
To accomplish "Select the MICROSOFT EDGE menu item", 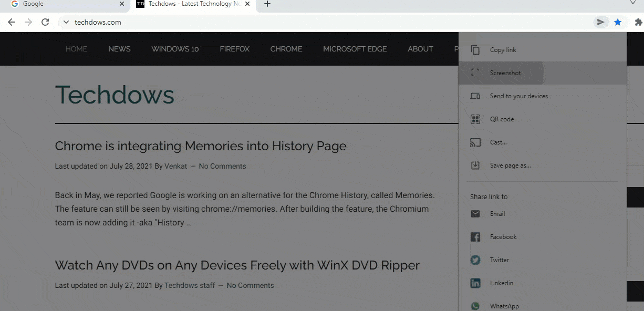I will pos(355,49).
